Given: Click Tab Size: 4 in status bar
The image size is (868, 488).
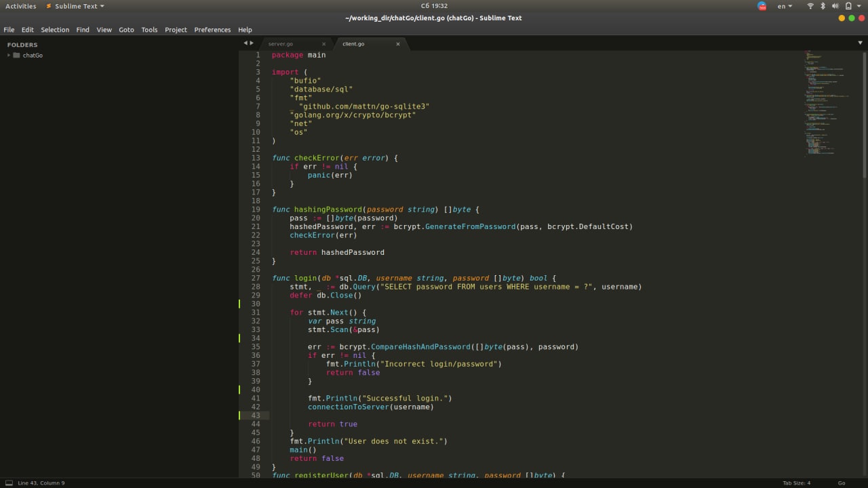Looking at the screenshot, I should pyautogui.click(x=796, y=483).
